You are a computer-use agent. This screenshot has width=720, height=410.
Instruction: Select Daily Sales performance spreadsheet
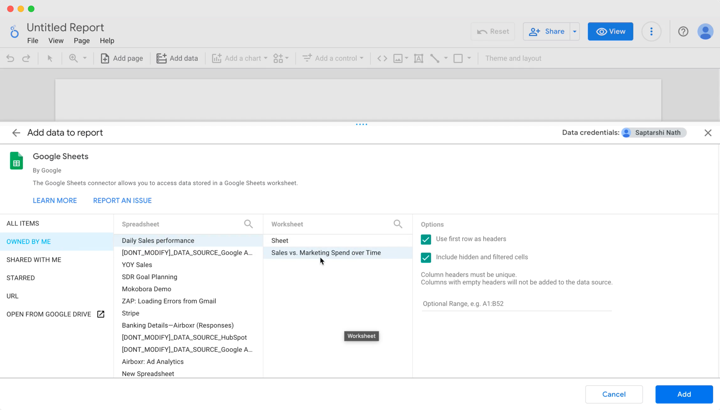coord(188,241)
